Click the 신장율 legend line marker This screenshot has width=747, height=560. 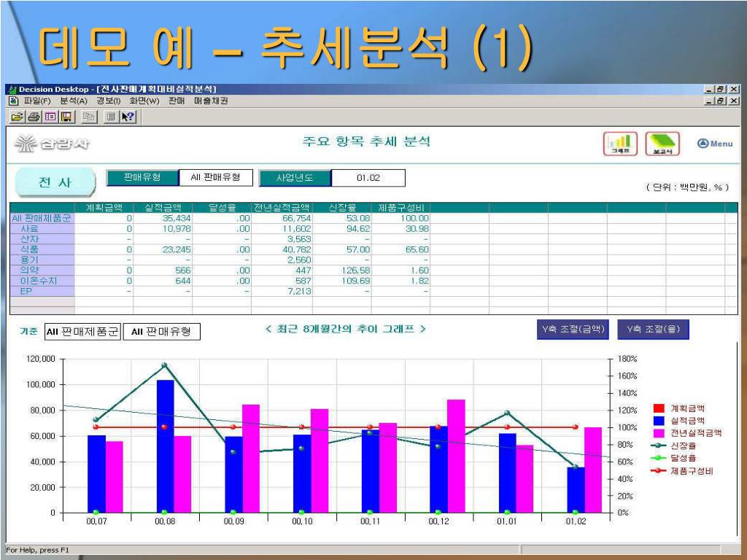(x=659, y=446)
